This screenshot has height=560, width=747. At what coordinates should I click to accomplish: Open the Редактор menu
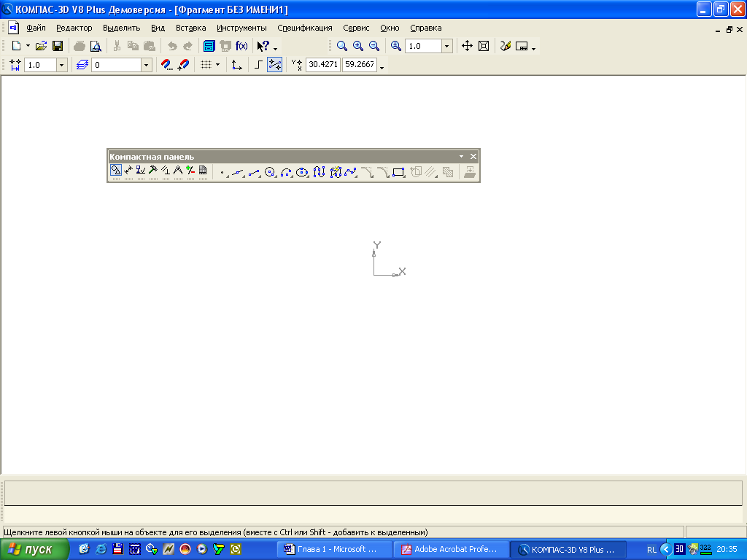tap(74, 28)
